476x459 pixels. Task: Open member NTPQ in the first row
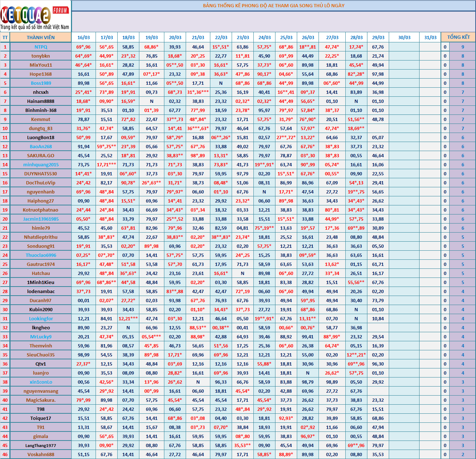pos(41,47)
